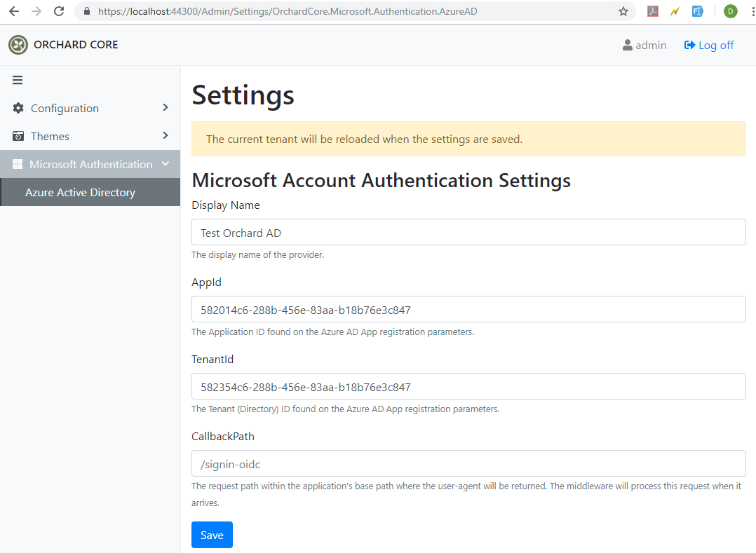Open the green D profile avatar
Screen dimensions: 756x553
pyautogui.click(x=731, y=11)
